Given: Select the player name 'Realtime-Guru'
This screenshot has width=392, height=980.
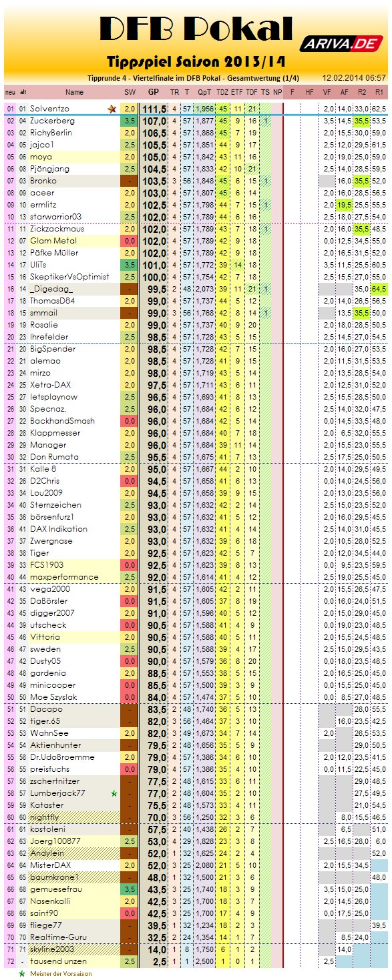Looking at the screenshot, I should (x=58, y=937).
